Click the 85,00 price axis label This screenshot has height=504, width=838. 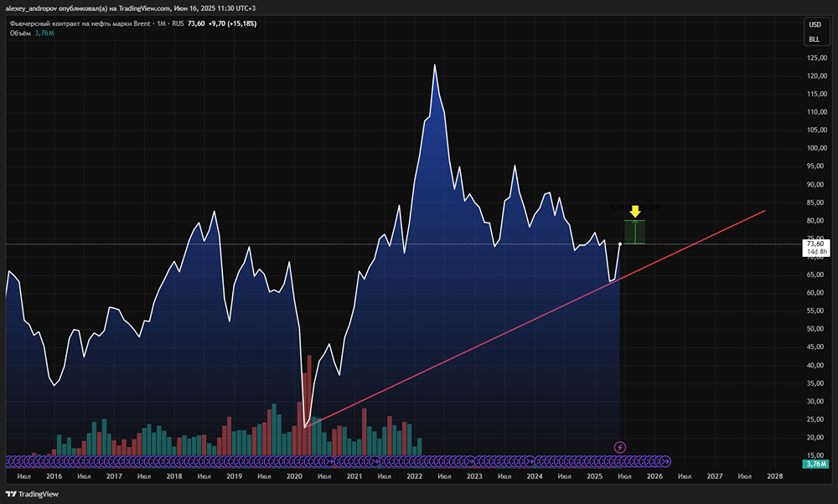coord(816,203)
